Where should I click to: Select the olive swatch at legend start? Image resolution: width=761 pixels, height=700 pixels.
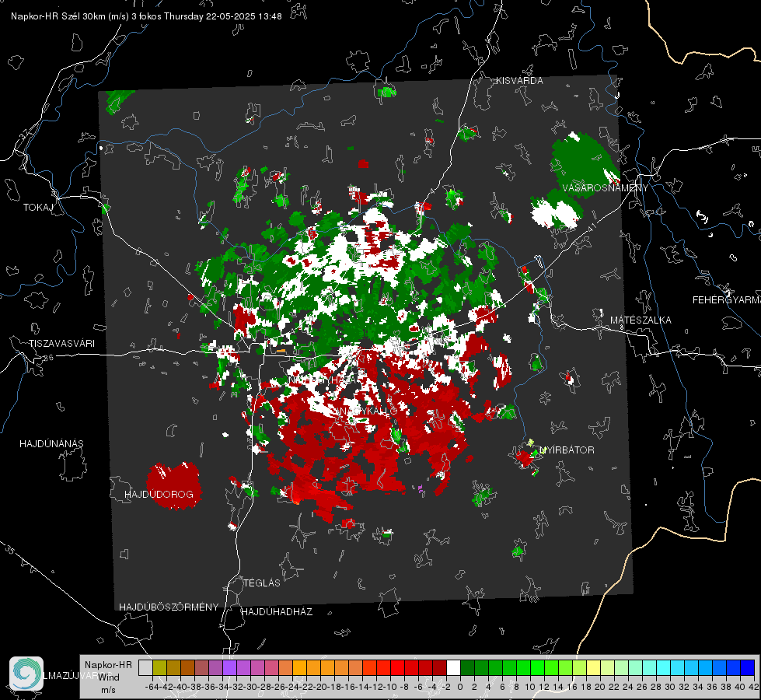pyautogui.click(x=159, y=667)
